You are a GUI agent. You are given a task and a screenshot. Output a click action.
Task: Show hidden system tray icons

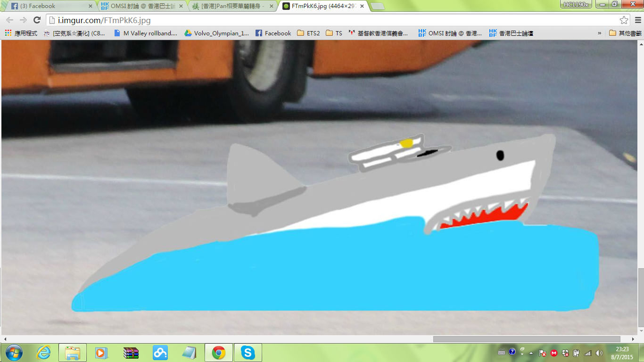(x=531, y=353)
